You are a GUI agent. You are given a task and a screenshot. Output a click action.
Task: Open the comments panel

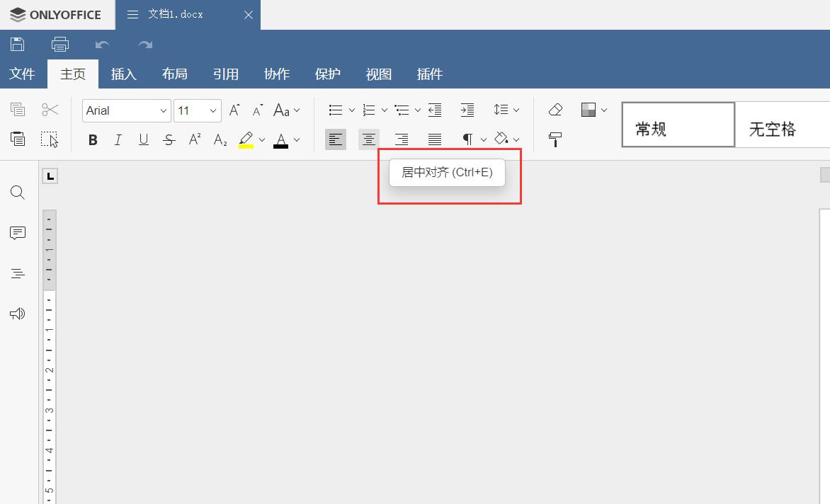17,232
